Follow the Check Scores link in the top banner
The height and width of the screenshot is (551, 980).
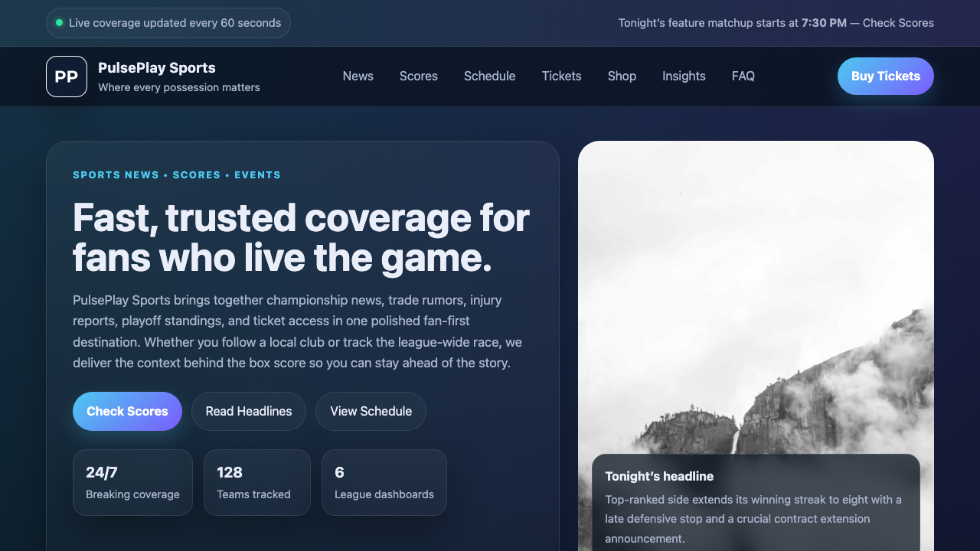tap(898, 23)
